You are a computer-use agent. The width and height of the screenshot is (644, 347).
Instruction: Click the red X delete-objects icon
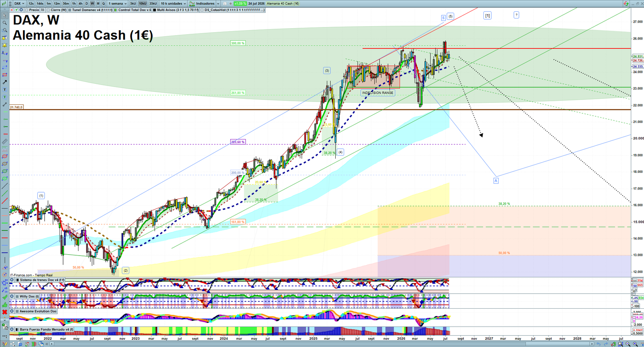click(4, 312)
